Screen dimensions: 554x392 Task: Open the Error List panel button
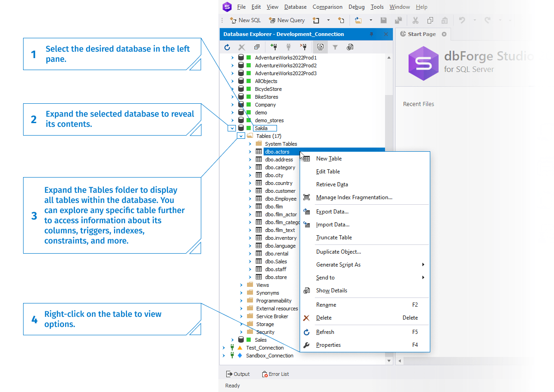tap(276, 374)
